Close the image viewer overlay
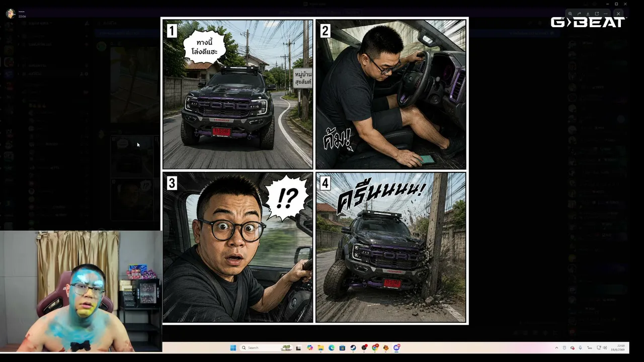 pos(618,14)
